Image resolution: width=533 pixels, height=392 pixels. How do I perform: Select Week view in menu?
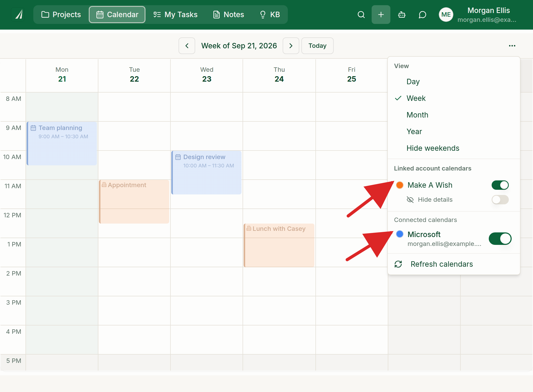point(454,98)
